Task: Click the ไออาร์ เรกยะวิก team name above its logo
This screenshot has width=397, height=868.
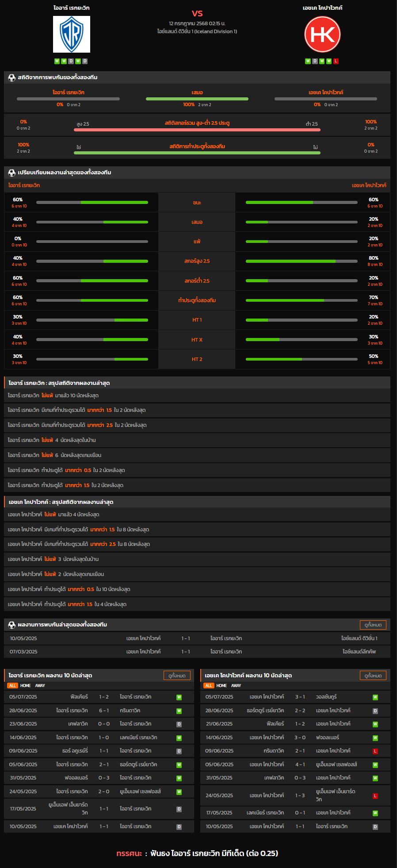Action: (72, 8)
